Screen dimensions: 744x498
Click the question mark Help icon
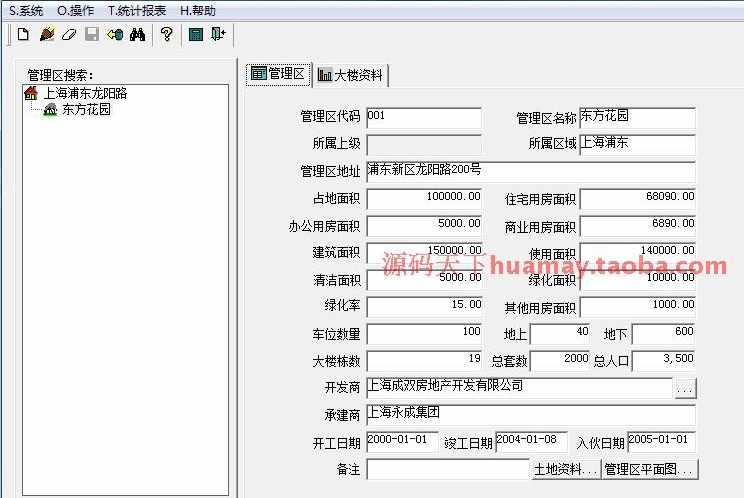pyautogui.click(x=167, y=34)
